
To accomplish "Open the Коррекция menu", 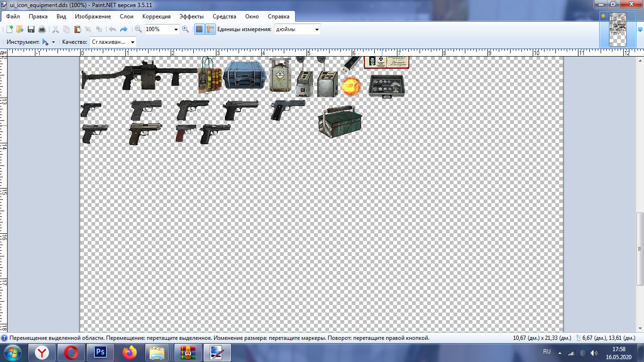I will 156,16.
